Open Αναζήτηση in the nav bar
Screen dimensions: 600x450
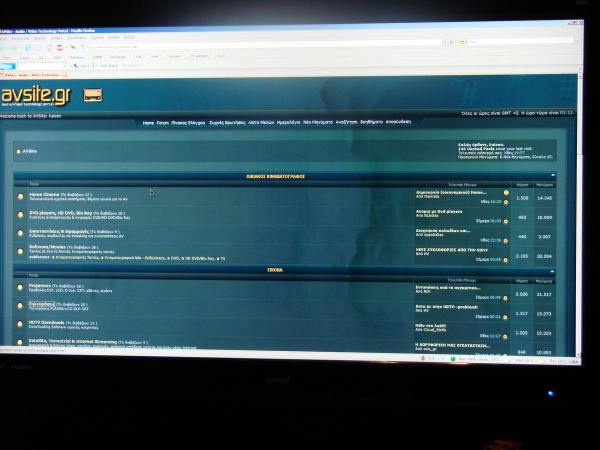pyautogui.click(x=346, y=122)
